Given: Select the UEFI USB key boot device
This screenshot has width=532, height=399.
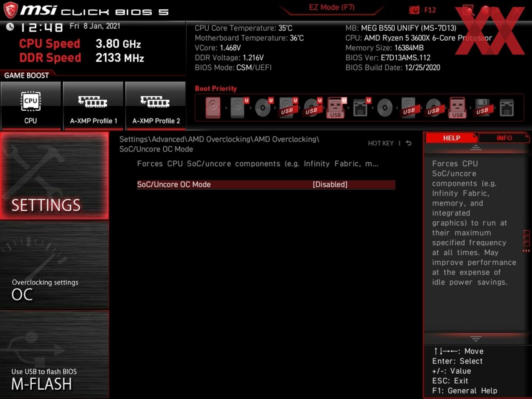Looking at the screenshot, I should [x=336, y=108].
